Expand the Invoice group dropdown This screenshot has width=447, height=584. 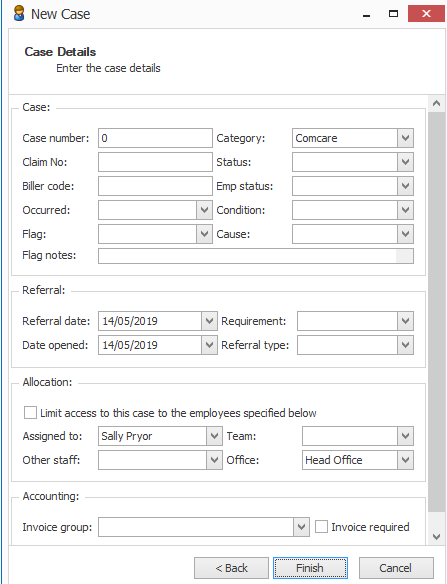point(302,527)
